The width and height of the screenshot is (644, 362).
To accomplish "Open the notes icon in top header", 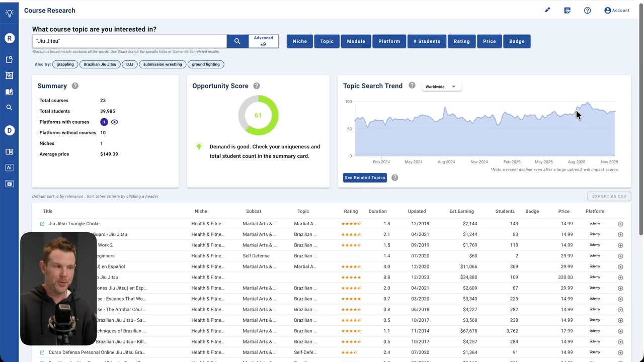I will (x=567, y=10).
